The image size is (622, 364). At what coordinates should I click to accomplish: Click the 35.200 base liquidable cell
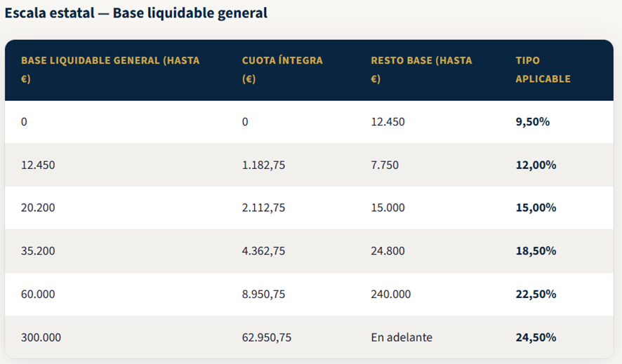coord(38,251)
